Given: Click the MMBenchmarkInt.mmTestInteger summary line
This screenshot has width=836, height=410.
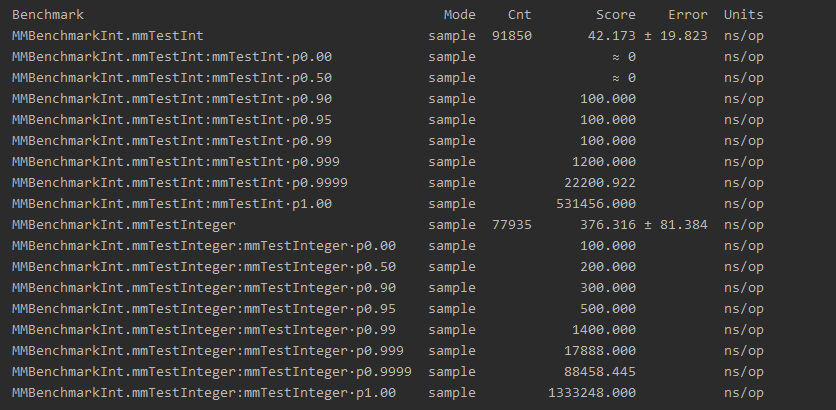Looking at the screenshot, I should point(388,224).
